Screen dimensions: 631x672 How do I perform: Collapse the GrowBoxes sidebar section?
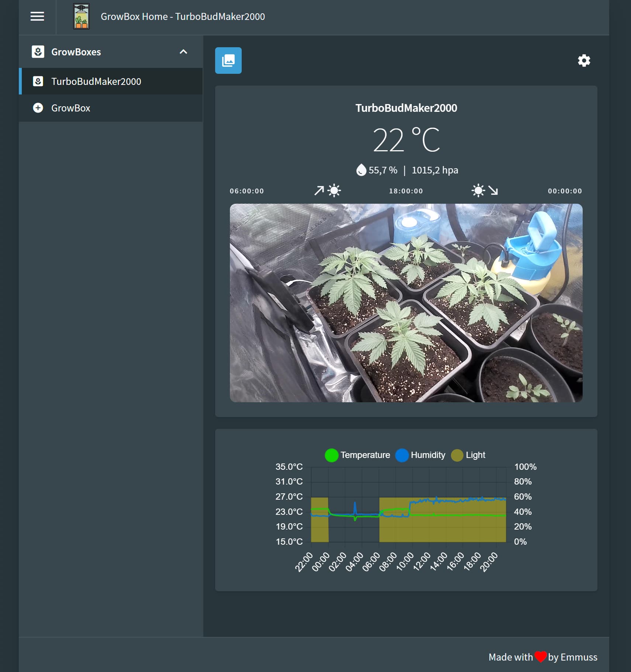(x=183, y=52)
